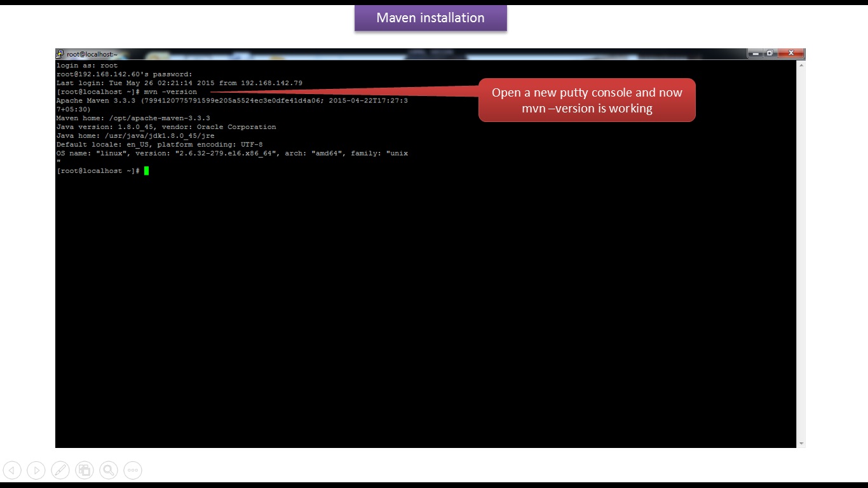
Task: Open the pen and laser pointer tools
Action: (60, 470)
